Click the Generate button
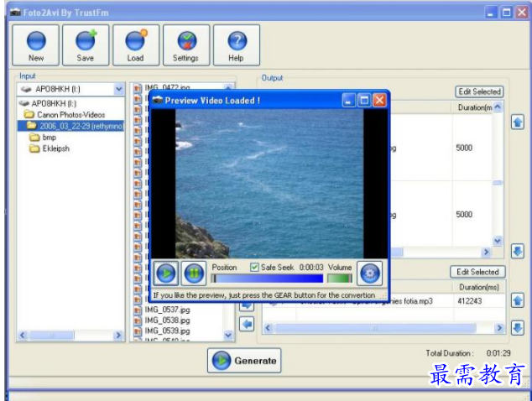 [x=244, y=360]
